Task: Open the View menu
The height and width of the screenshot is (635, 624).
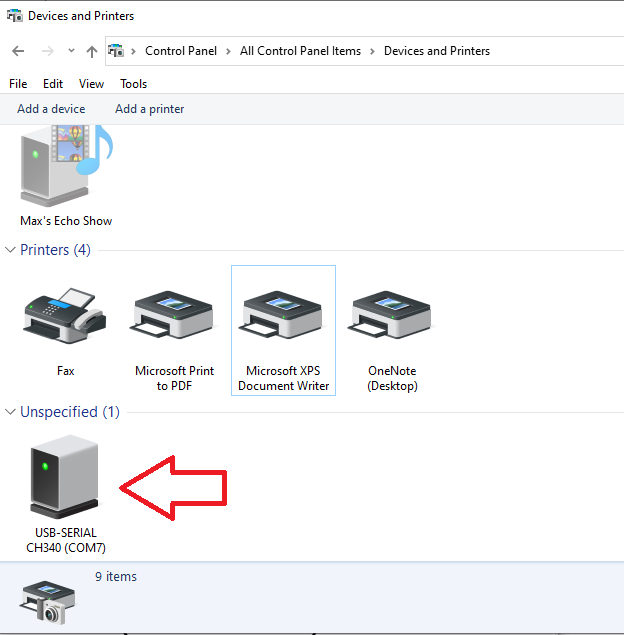Action: (x=92, y=84)
